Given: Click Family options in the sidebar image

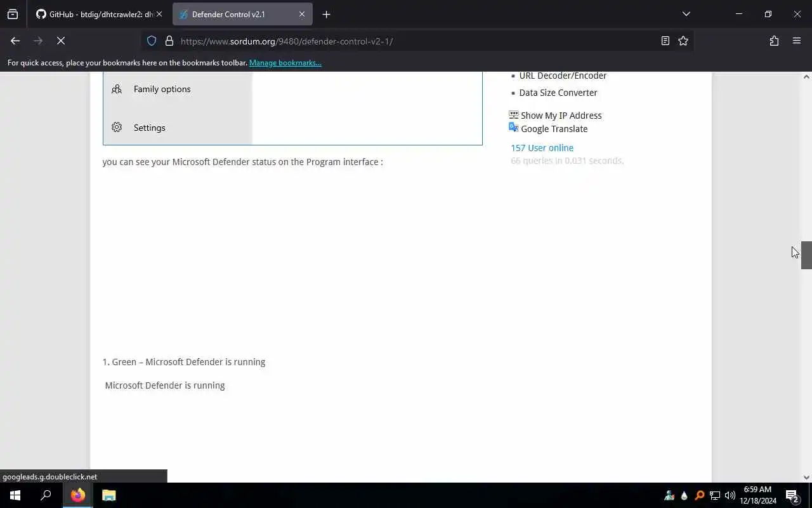Looking at the screenshot, I should point(162,89).
